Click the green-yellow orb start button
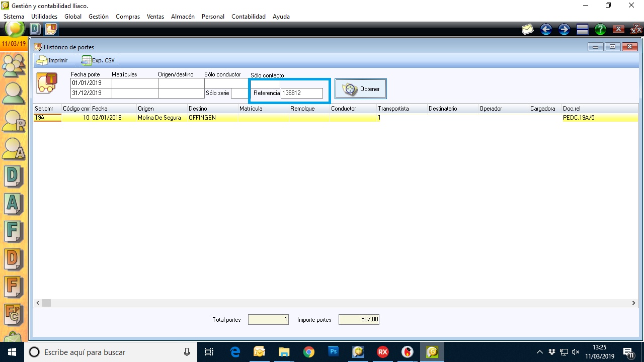This screenshot has width=644, height=362. (x=15, y=29)
